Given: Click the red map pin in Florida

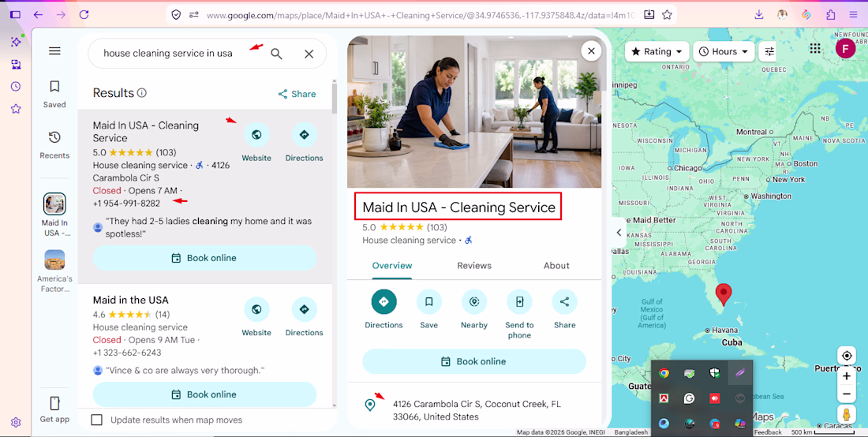Looking at the screenshot, I should click(723, 293).
